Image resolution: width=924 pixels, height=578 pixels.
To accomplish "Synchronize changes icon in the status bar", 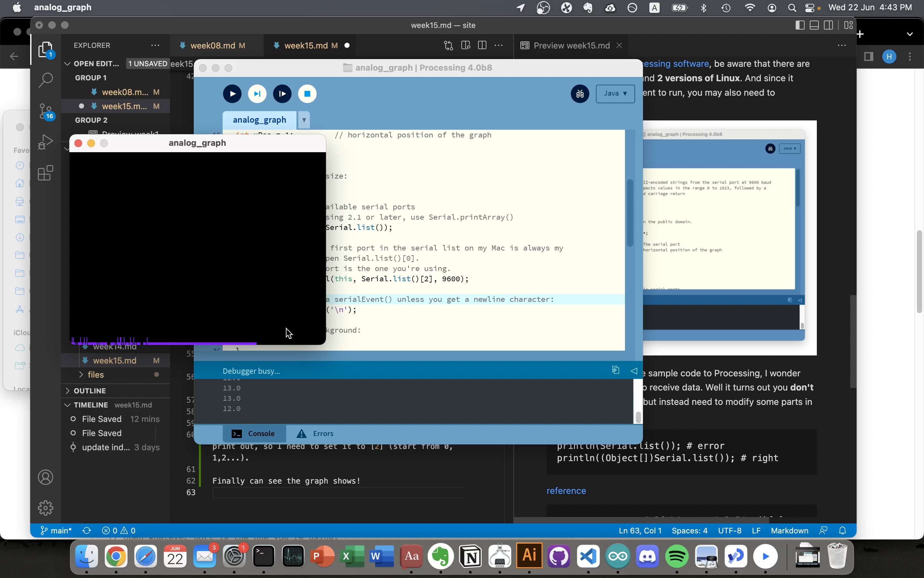I will [x=87, y=530].
